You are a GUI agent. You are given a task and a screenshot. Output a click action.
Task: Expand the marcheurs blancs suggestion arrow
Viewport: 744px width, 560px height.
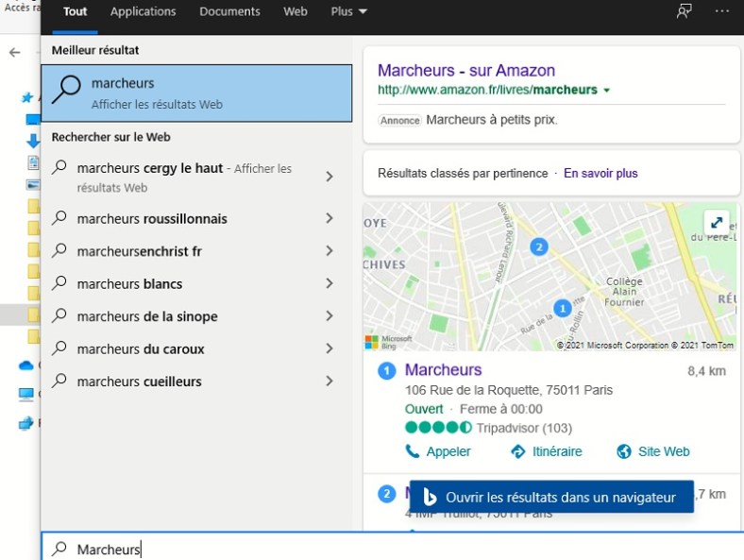click(329, 283)
